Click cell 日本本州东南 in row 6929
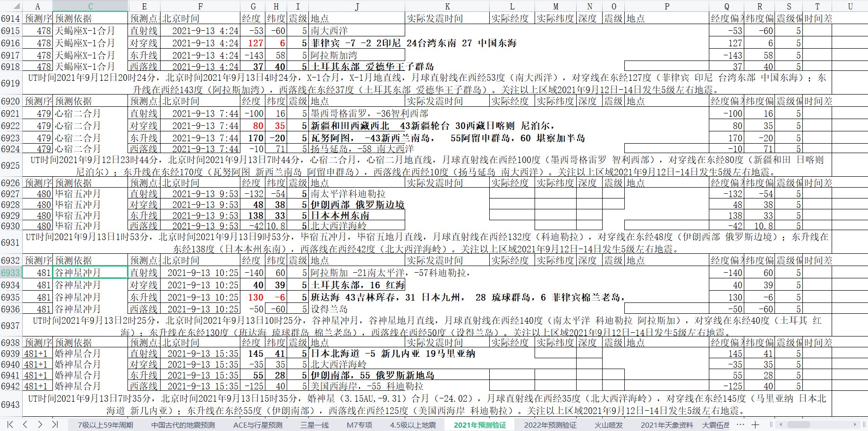The width and height of the screenshot is (868, 431). point(357,215)
